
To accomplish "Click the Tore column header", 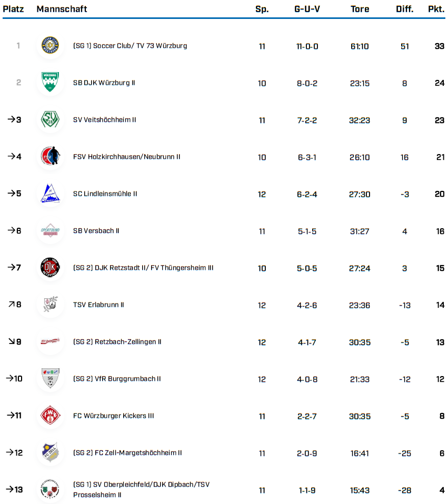I will point(360,9).
